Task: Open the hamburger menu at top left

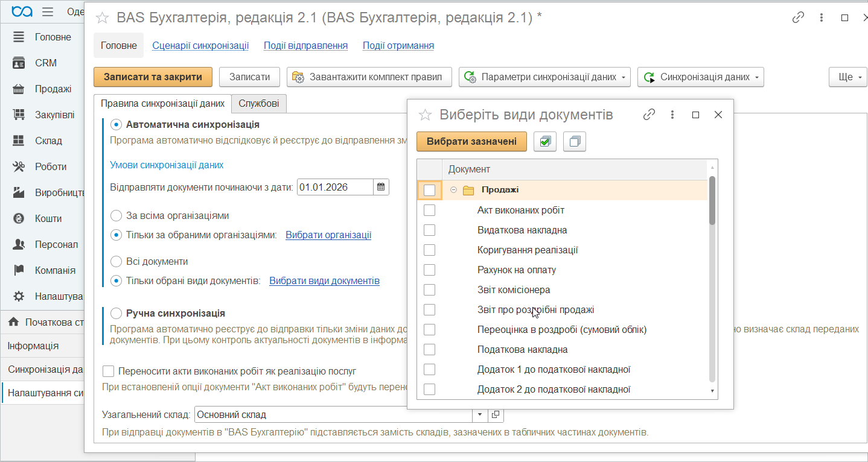Action: 48,12
